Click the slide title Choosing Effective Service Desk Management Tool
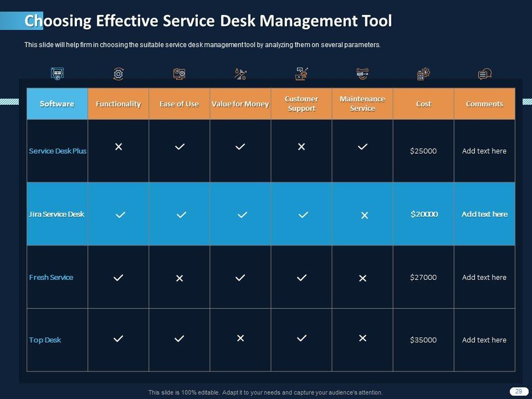Viewport: 532px width, 399px height. click(x=208, y=21)
